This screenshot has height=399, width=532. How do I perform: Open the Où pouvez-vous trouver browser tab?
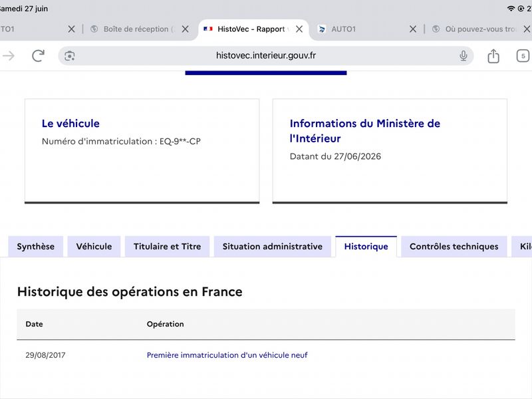[x=475, y=29]
